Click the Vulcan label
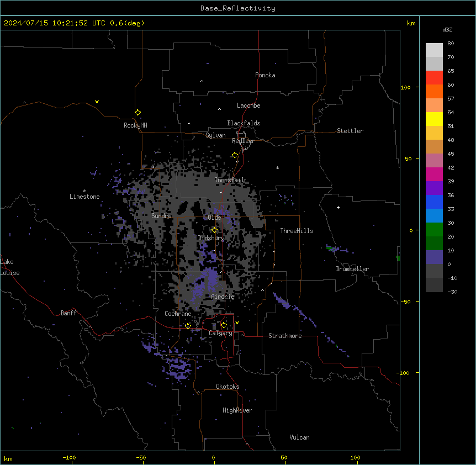Image resolution: width=476 pixels, height=465 pixels. (300, 437)
